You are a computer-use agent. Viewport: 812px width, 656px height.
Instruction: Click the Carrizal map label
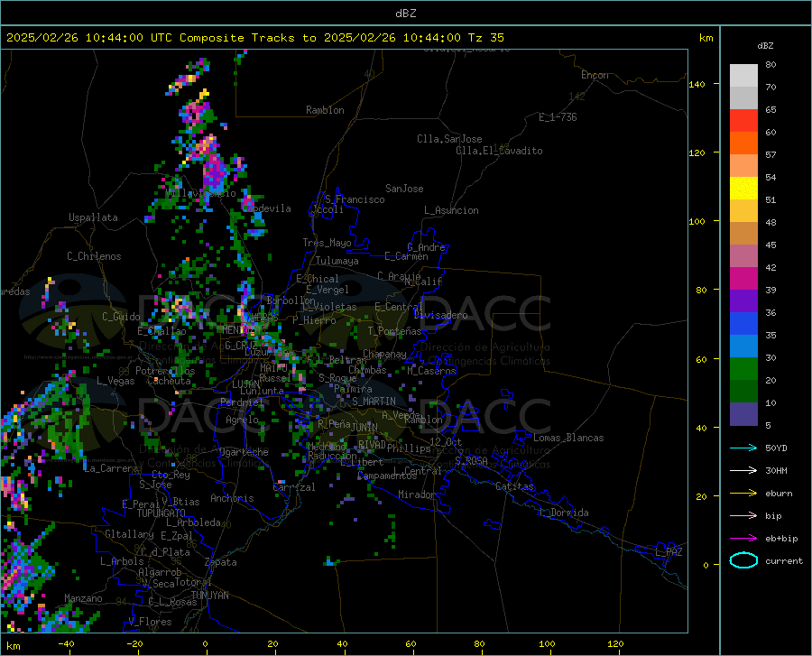click(x=293, y=487)
